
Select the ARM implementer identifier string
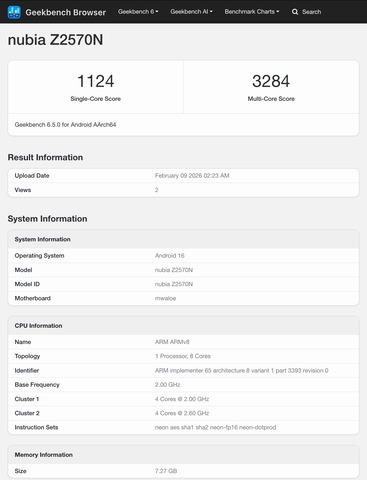242,371
